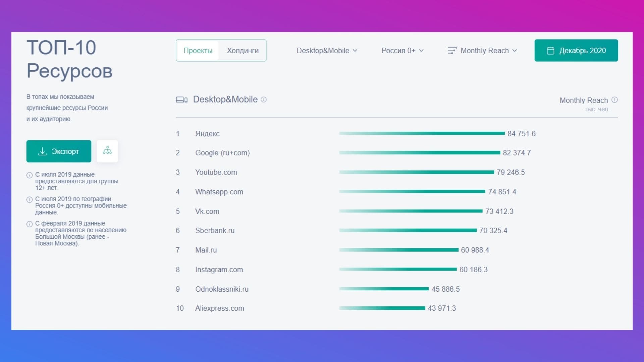This screenshot has width=644, height=362.
Task: Switch to the Холдинги tab
Action: (243, 51)
